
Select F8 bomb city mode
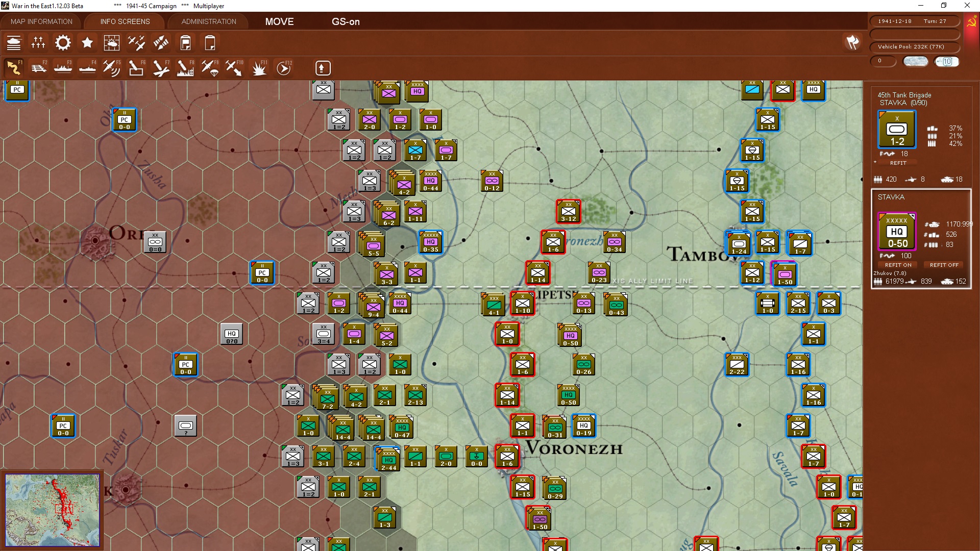[x=185, y=68]
